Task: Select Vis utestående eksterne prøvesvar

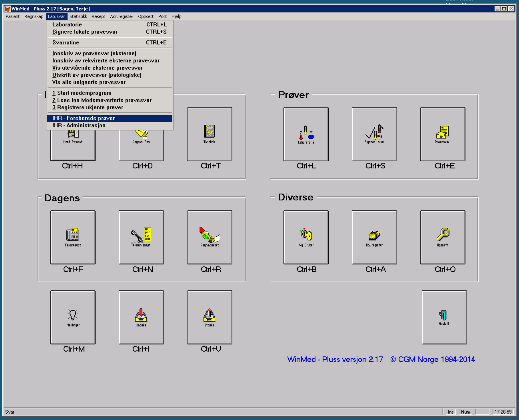Action: point(110,68)
